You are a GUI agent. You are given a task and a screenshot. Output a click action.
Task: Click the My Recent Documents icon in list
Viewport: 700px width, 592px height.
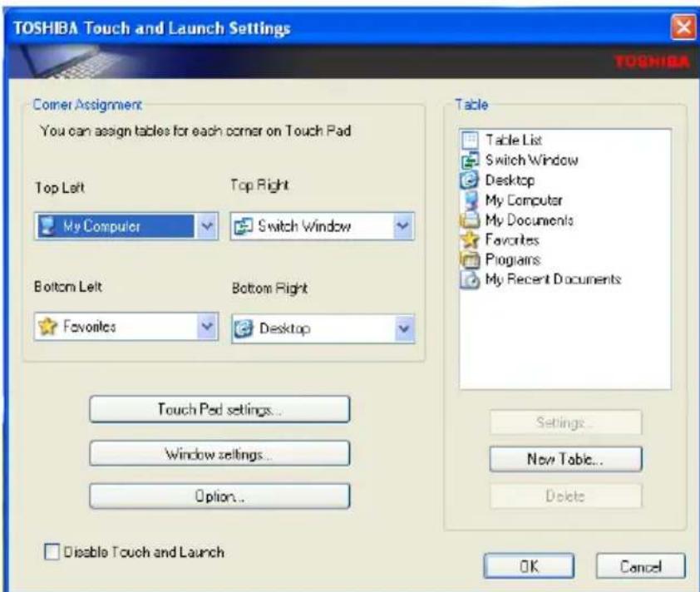(470, 279)
